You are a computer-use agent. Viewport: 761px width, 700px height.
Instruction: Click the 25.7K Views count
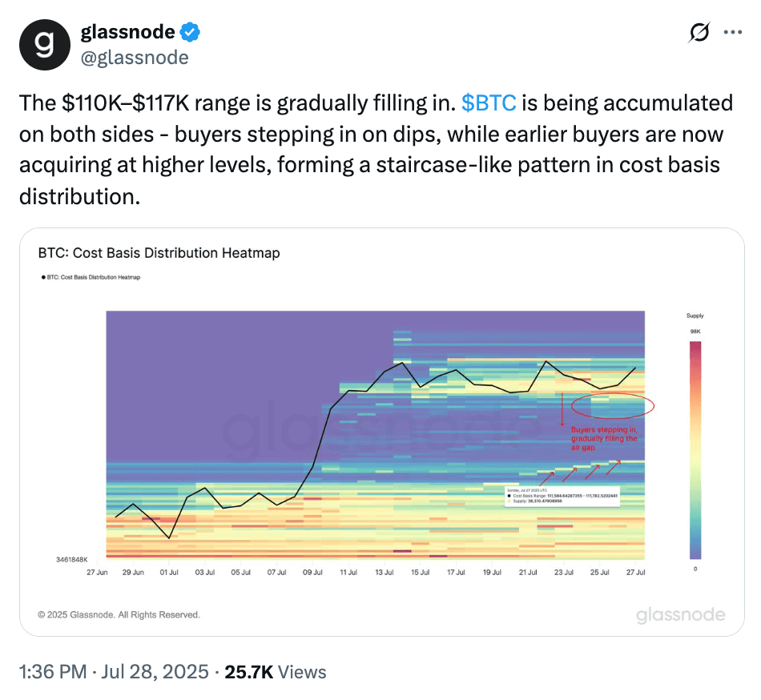[276, 671]
